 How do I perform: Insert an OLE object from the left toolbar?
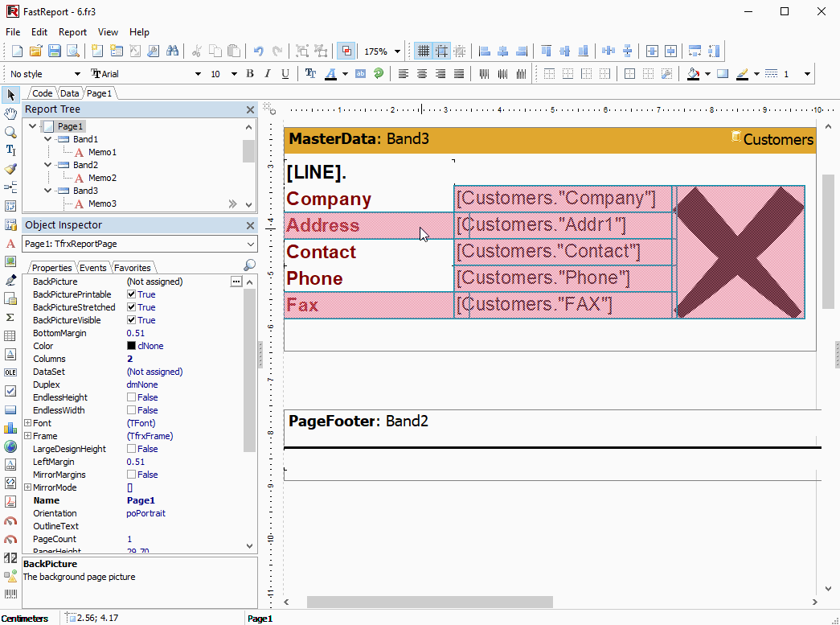coord(10,372)
